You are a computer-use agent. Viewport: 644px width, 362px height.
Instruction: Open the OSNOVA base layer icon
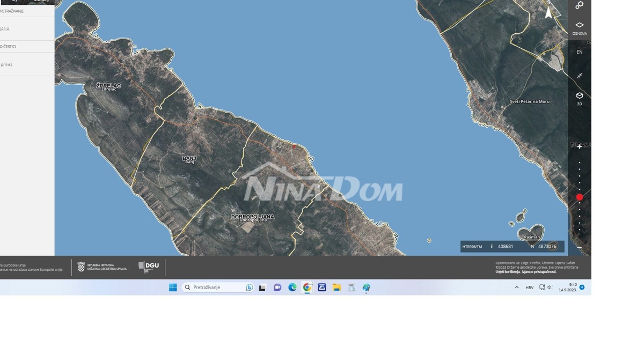(580, 25)
